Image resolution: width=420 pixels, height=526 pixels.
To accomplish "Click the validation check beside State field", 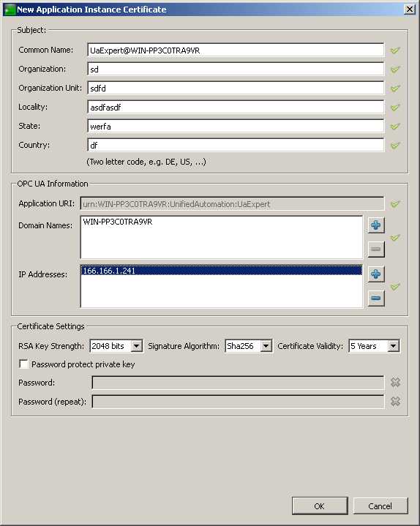I will [x=395, y=127].
